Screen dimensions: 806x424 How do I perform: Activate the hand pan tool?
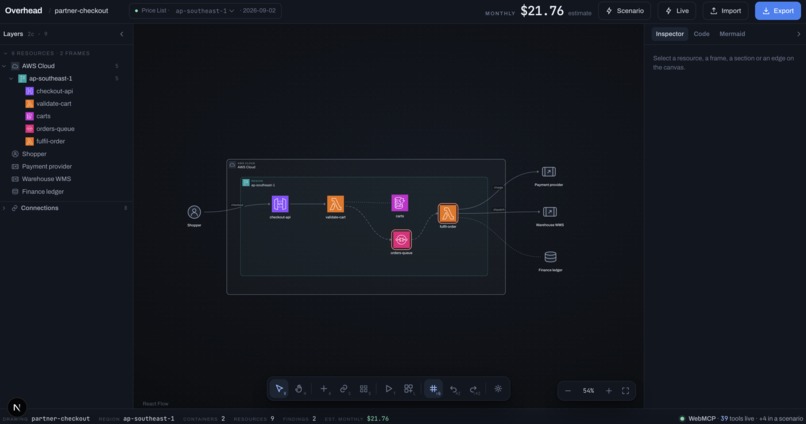pyautogui.click(x=299, y=389)
